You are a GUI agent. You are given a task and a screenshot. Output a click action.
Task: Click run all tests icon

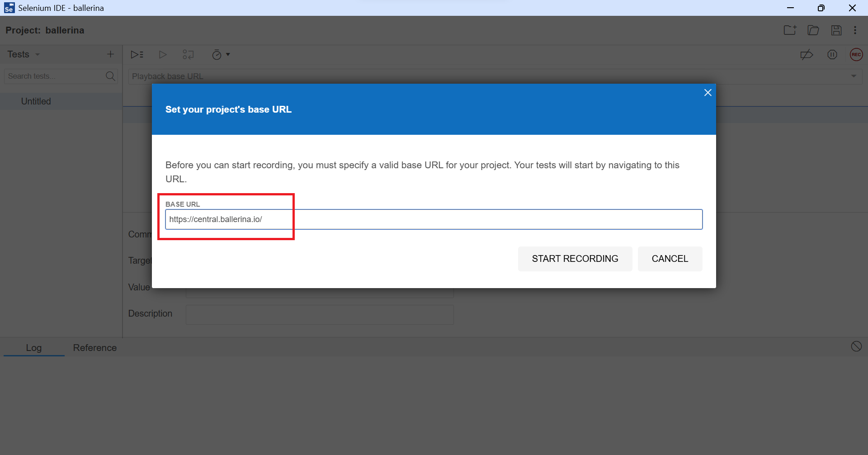[x=137, y=55]
